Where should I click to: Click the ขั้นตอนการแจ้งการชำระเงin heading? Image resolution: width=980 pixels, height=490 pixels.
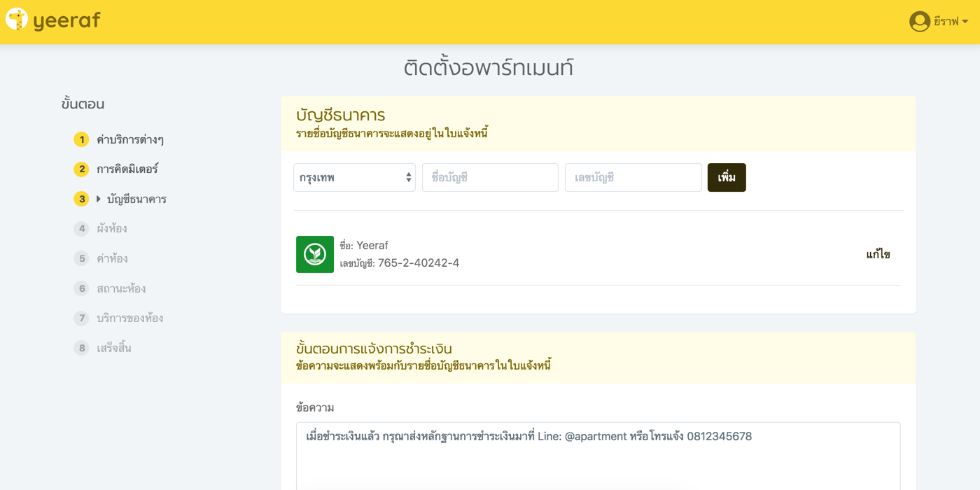click(374, 349)
